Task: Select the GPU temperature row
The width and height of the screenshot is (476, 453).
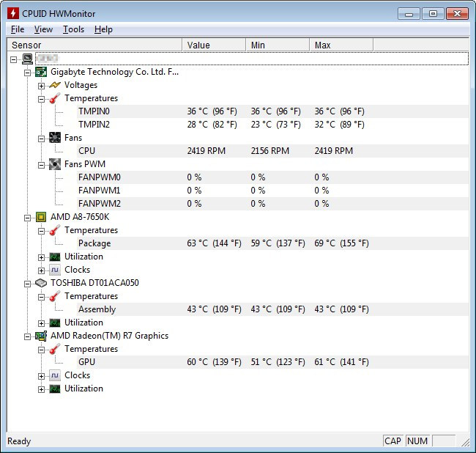Action: (272, 362)
